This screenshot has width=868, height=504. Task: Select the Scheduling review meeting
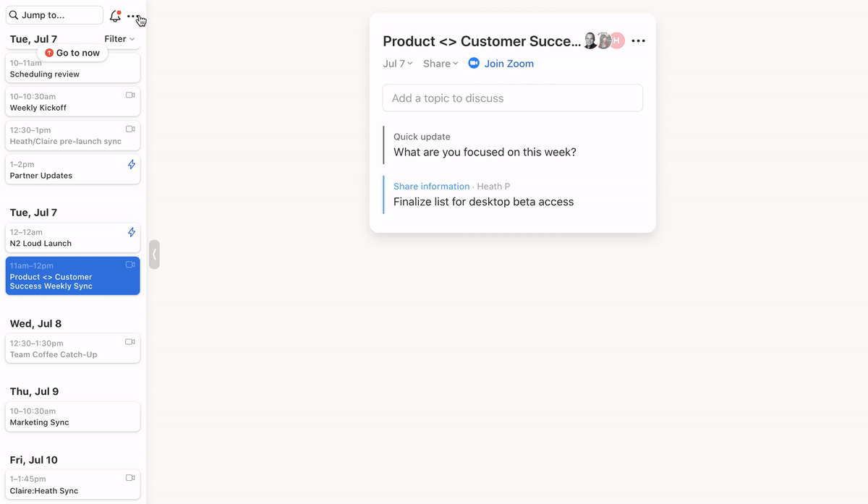point(72,69)
